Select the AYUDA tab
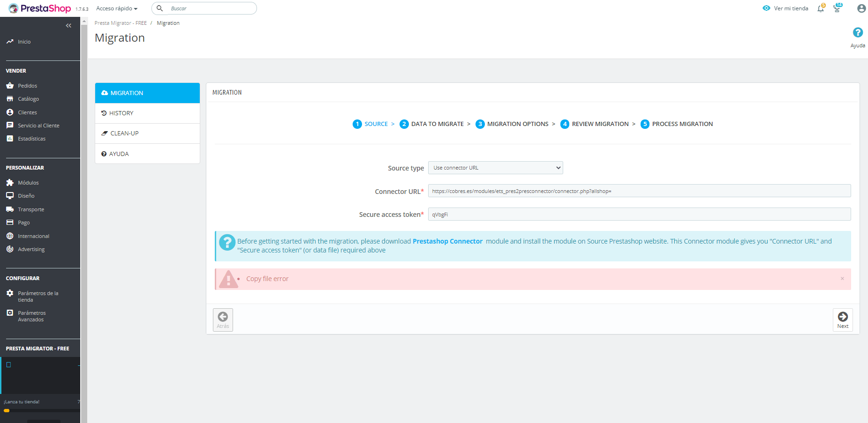 pyautogui.click(x=147, y=154)
